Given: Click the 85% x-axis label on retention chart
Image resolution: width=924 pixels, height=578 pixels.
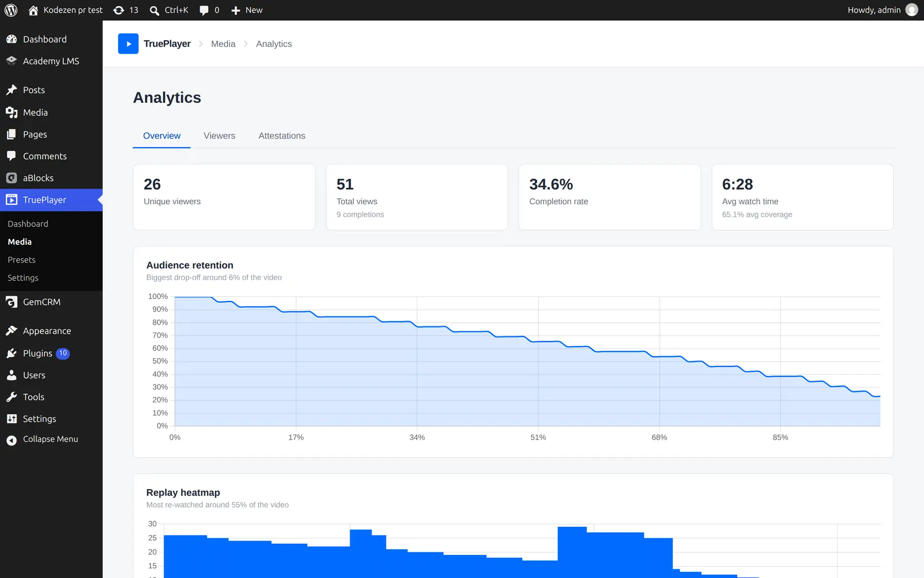Looking at the screenshot, I should click(780, 437).
